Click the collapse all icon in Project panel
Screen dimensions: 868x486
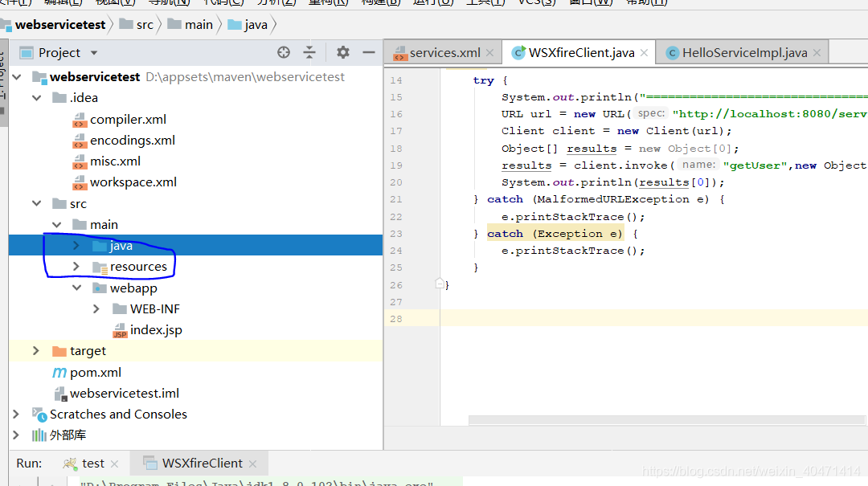[x=309, y=53]
